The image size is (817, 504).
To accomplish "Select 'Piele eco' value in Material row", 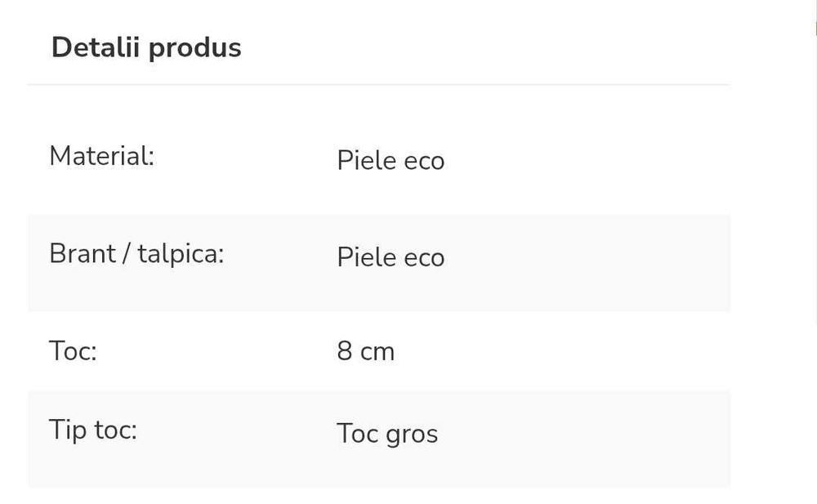I will coord(390,161).
